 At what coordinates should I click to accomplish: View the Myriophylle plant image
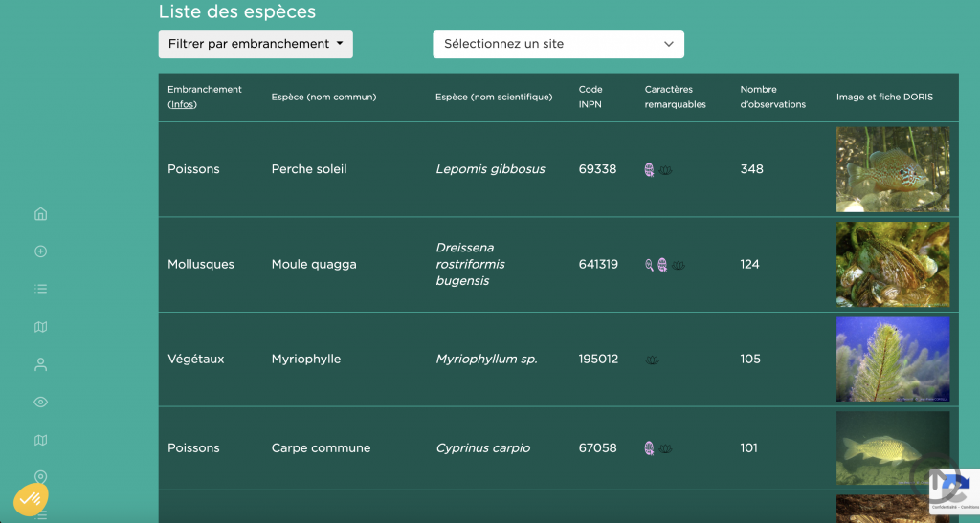[x=892, y=360]
